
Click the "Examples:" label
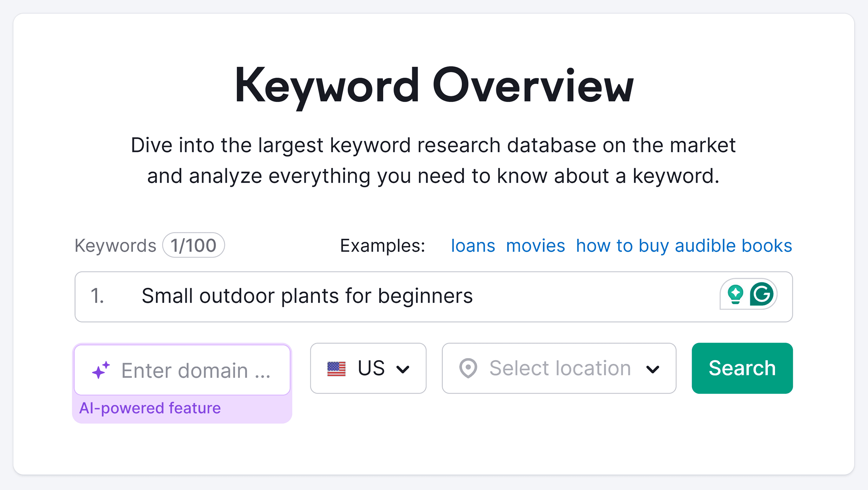point(382,246)
